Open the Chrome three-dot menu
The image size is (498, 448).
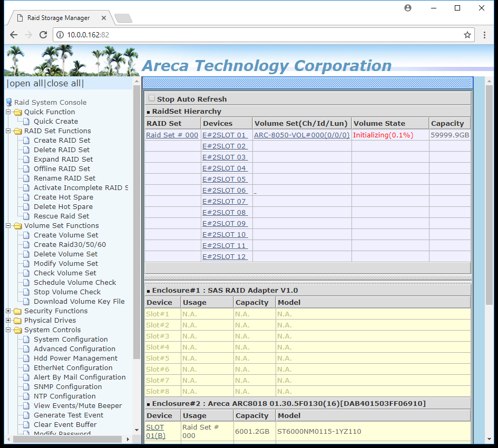click(485, 35)
